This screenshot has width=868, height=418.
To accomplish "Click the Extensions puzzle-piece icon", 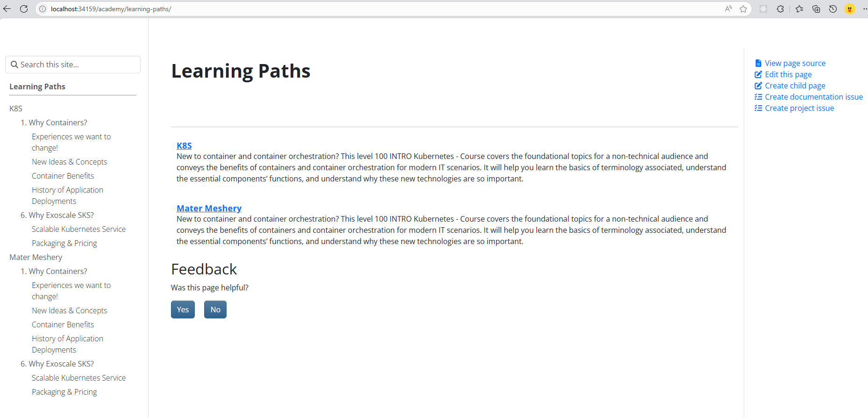I will tap(781, 9).
